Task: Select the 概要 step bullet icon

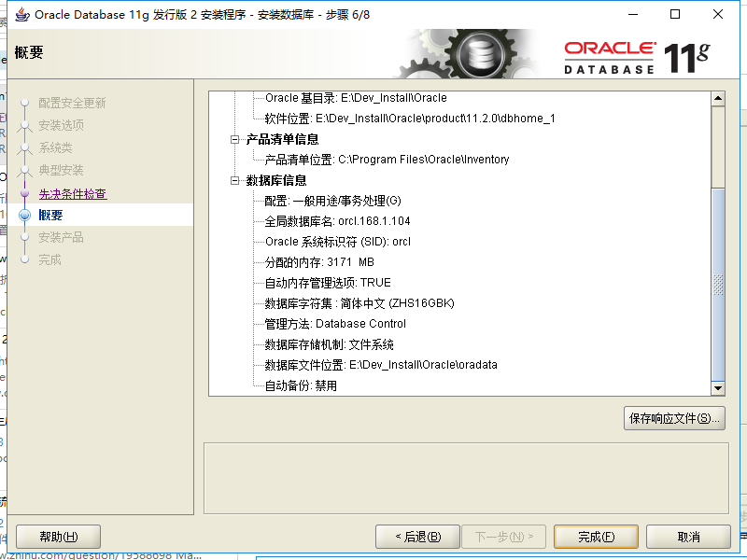Action: click(x=25, y=216)
